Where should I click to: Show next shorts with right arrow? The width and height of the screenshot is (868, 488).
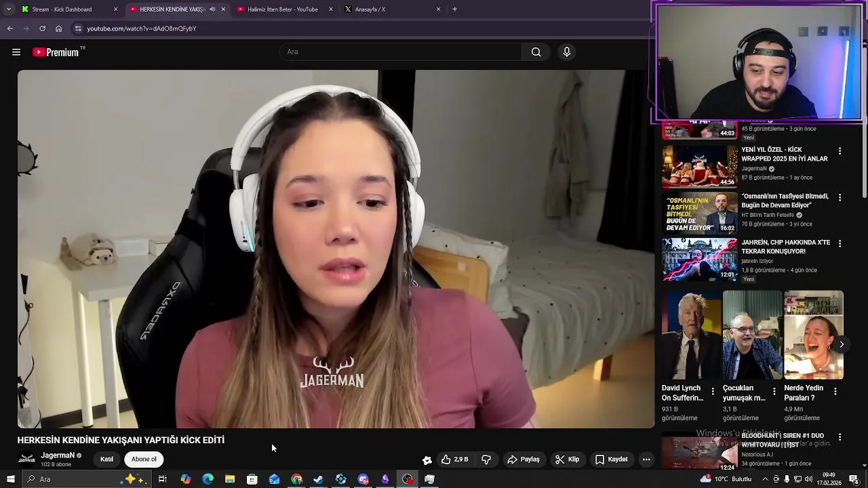(x=842, y=344)
